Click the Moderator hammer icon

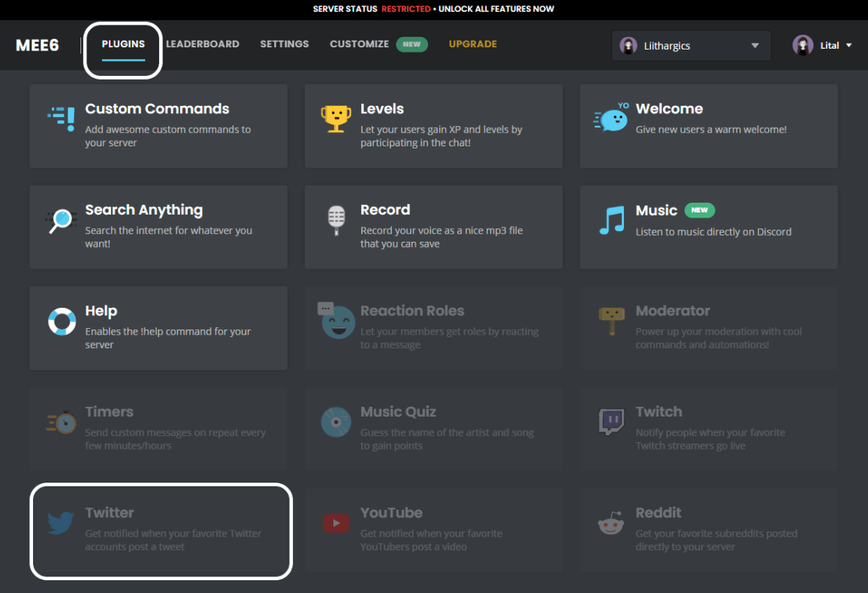(612, 321)
